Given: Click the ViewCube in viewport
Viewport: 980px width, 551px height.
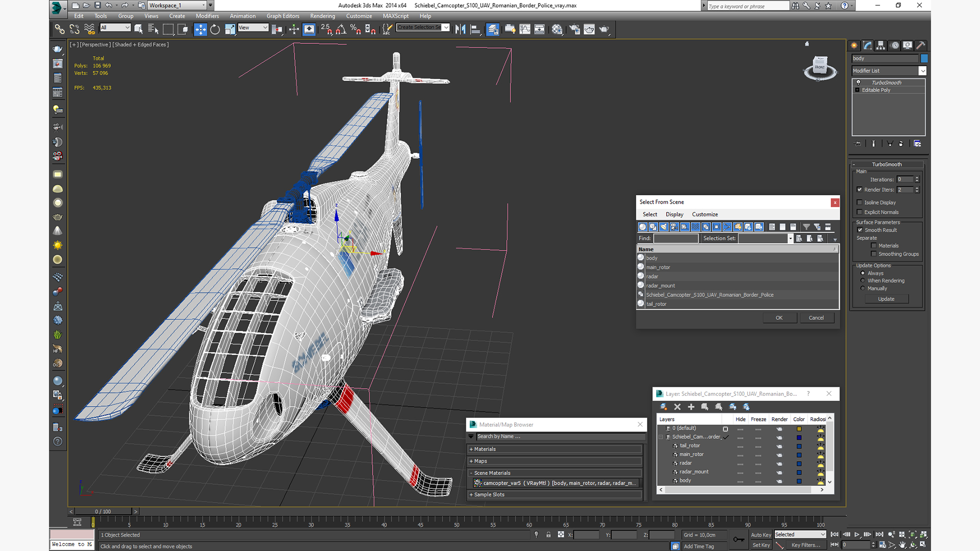Looking at the screenshot, I should (x=820, y=68).
